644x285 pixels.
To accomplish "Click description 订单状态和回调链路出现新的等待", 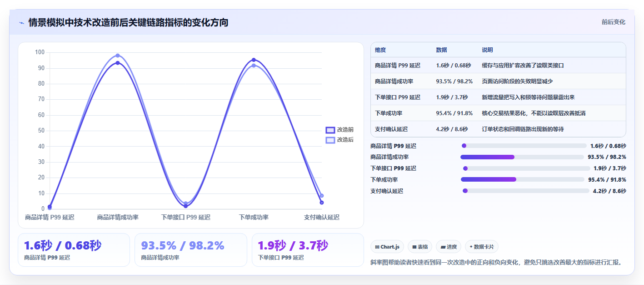I will coord(523,129).
